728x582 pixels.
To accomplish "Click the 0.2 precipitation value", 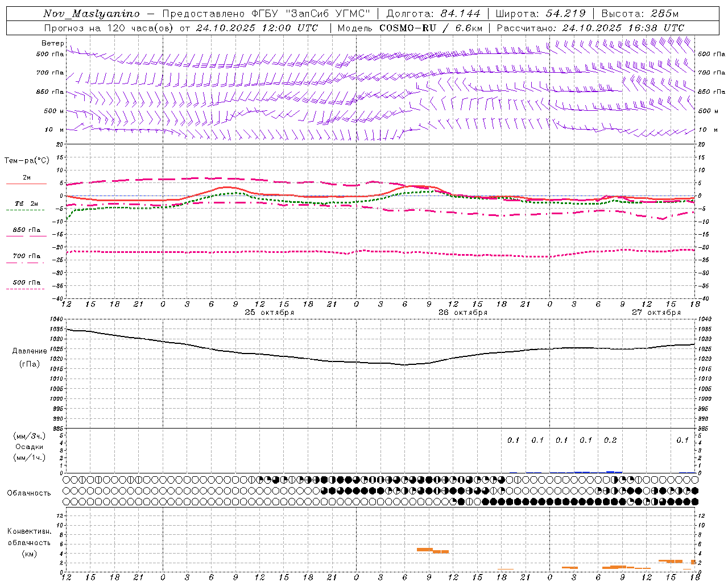I will tap(610, 440).
